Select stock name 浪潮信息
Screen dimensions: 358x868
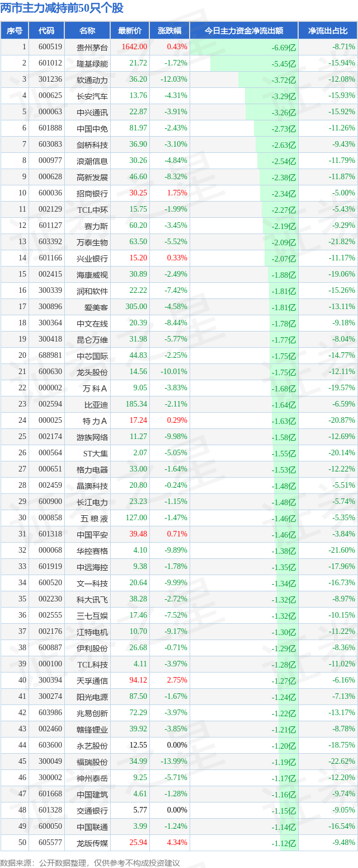(92, 161)
